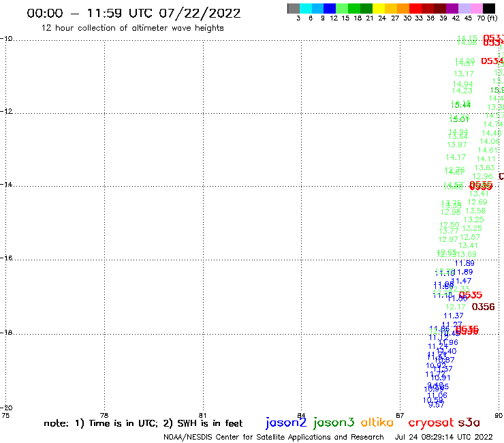
Task: Pick the purple swatch in the color bar
Action: [x=452, y=8]
